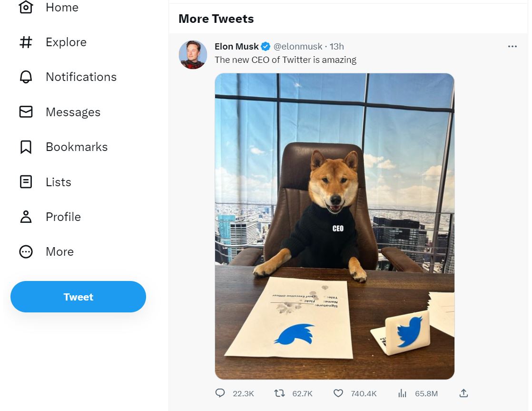Open the Shiba Inu CEO photo
The width and height of the screenshot is (532, 411).
pos(335,226)
